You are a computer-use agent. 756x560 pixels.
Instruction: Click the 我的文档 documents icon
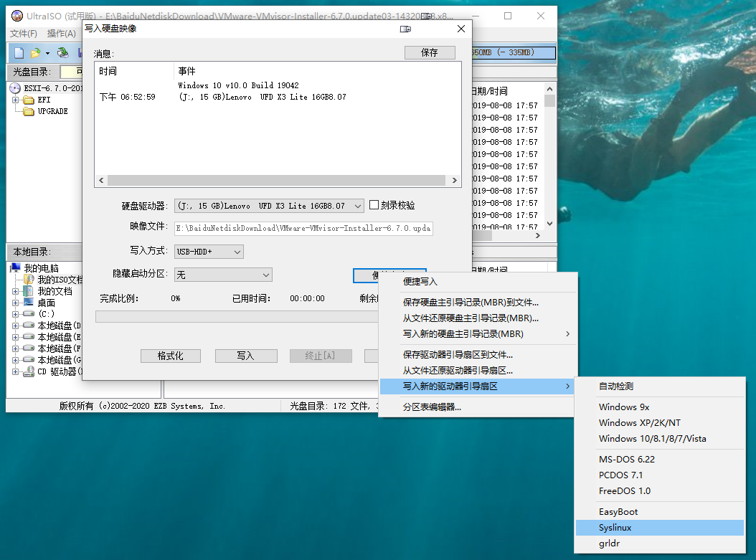(29, 291)
